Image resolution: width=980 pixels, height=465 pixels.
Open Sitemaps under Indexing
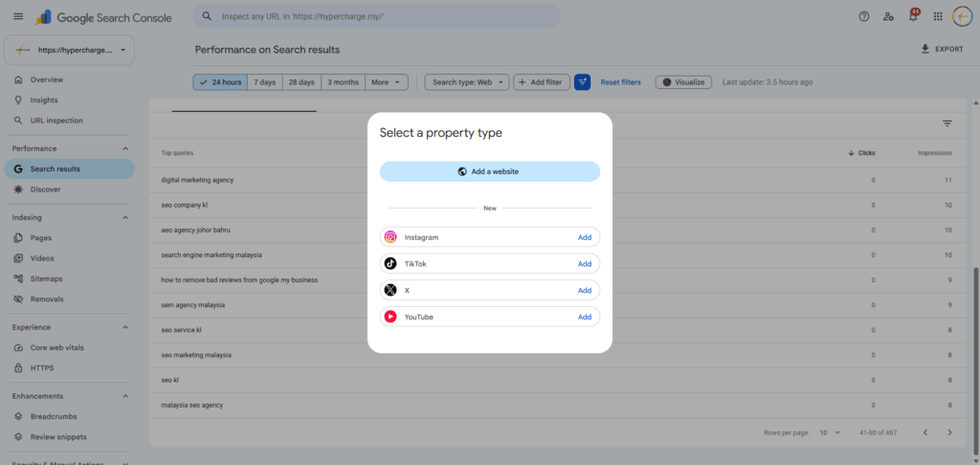pyautogui.click(x=69, y=278)
